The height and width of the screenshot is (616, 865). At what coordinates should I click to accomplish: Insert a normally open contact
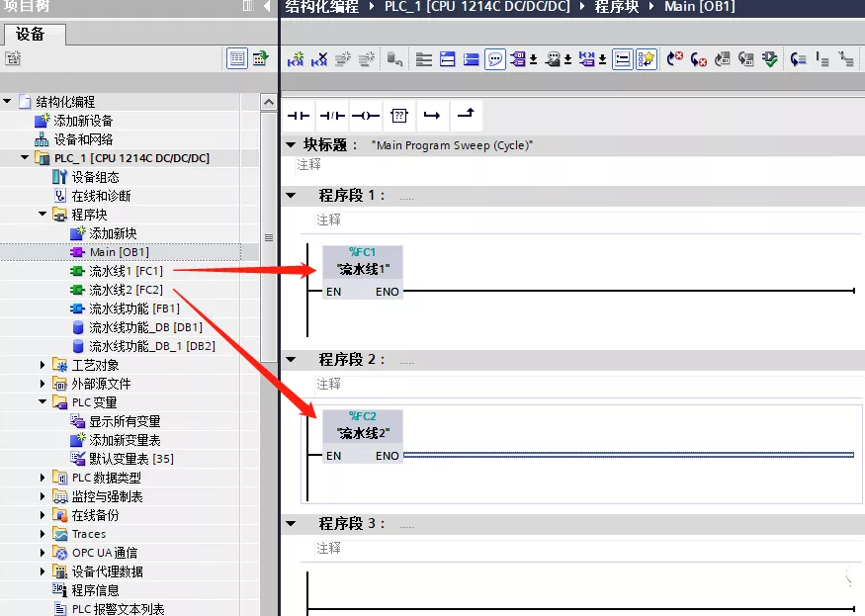click(299, 116)
